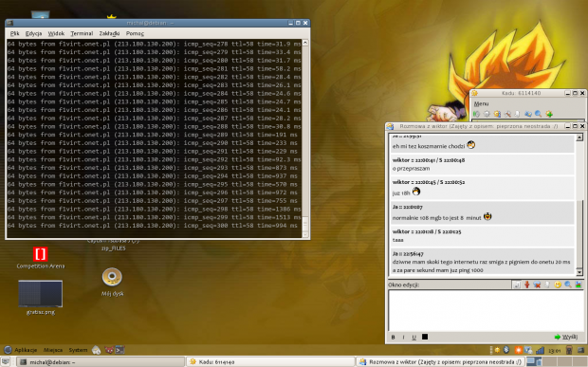Click chat scrollbar up arrow
The height and width of the screenshot is (367, 588).
click(x=579, y=138)
